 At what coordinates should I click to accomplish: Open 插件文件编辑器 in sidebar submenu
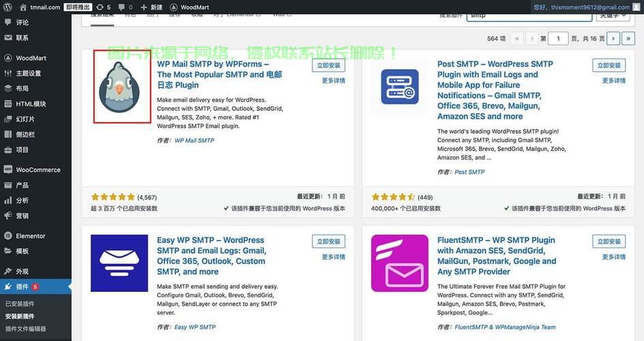pos(26,329)
